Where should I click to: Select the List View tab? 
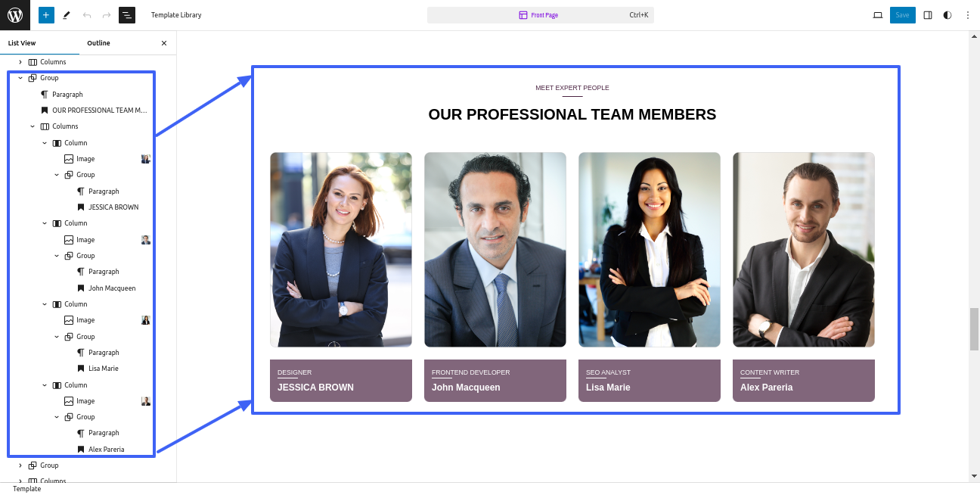[x=22, y=43]
